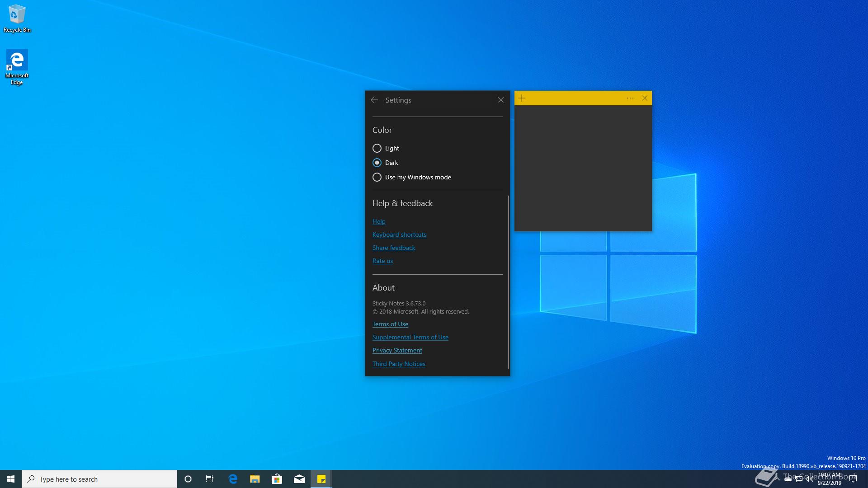Open the Action Center notifications icon
868x488 pixels.
coord(853,479)
